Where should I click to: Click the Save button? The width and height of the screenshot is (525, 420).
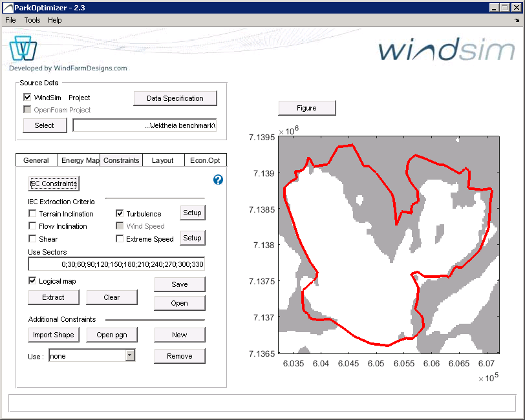coord(180,284)
